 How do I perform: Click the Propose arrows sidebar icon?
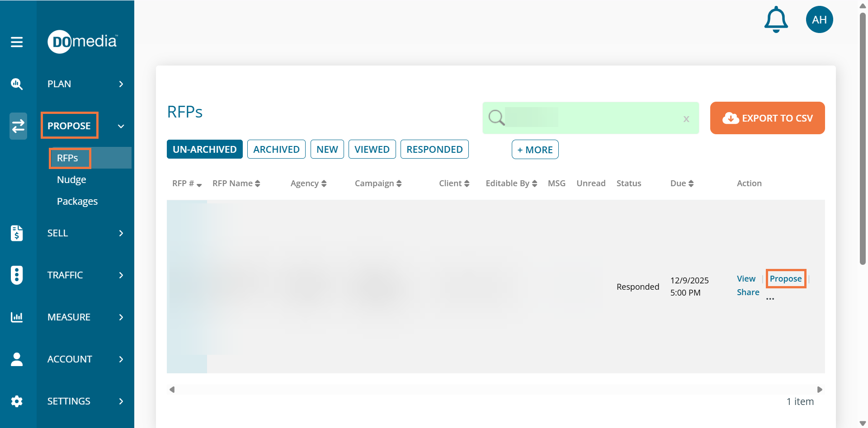[x=18, y=126]
